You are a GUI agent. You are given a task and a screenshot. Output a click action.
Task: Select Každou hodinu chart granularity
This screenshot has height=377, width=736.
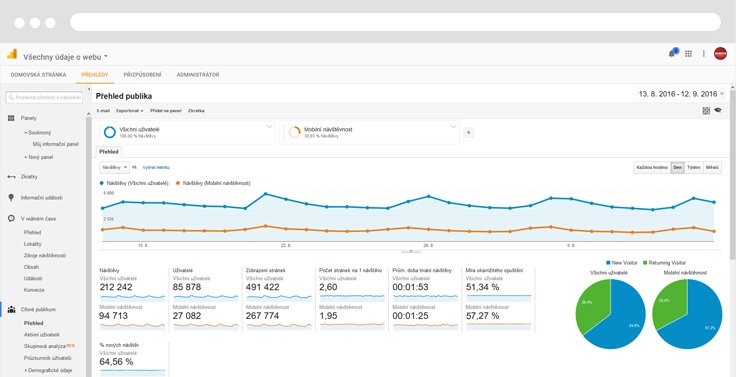[652, 167]
